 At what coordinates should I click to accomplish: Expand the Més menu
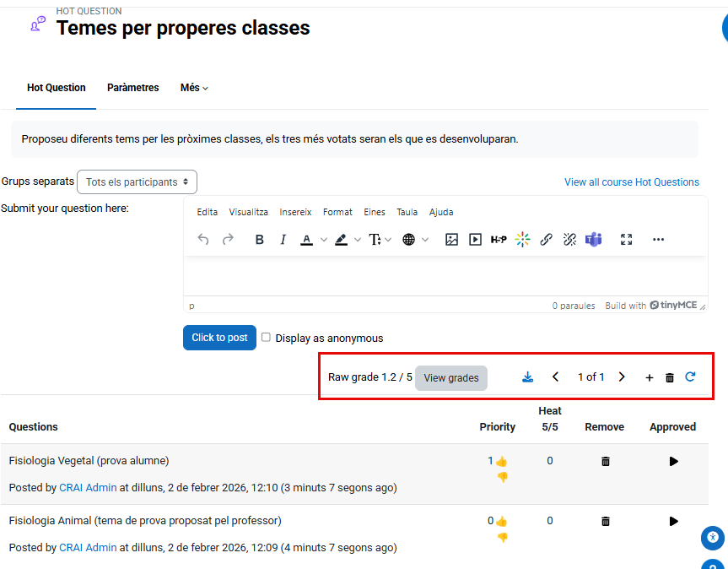pyautogui.click(x=194, y=88)
